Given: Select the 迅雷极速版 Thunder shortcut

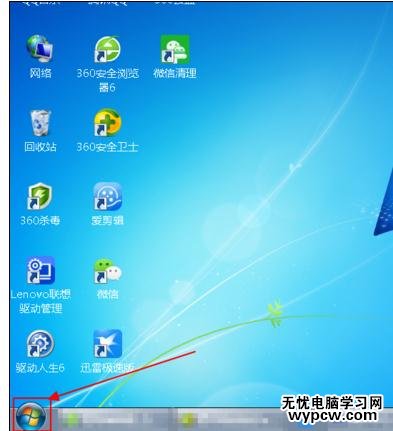Looking at the screenshot, I should tap(108, 344).
